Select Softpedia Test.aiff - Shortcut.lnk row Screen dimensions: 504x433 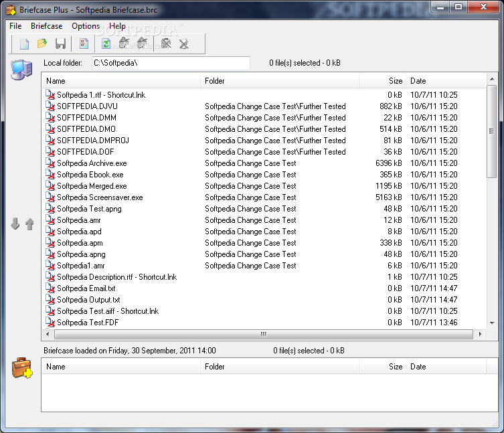pyautogui.click(x=264, y=311)
